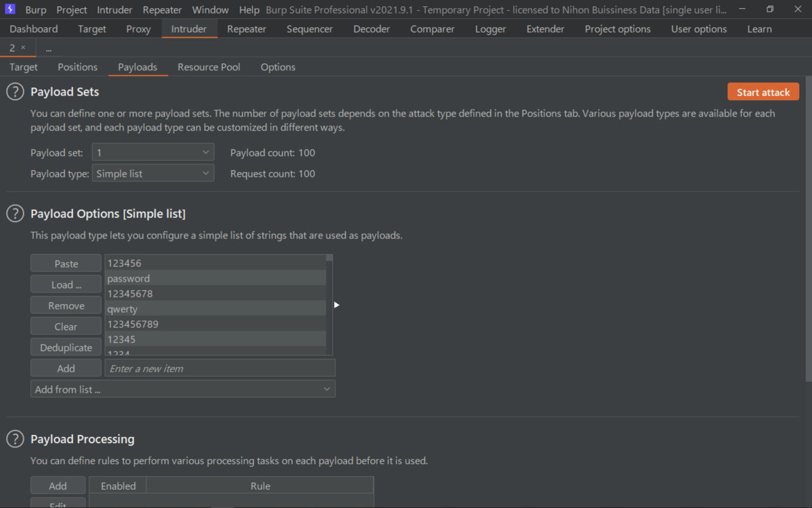Select payload item password
The image size is (812, 508).
pos(215,278)
